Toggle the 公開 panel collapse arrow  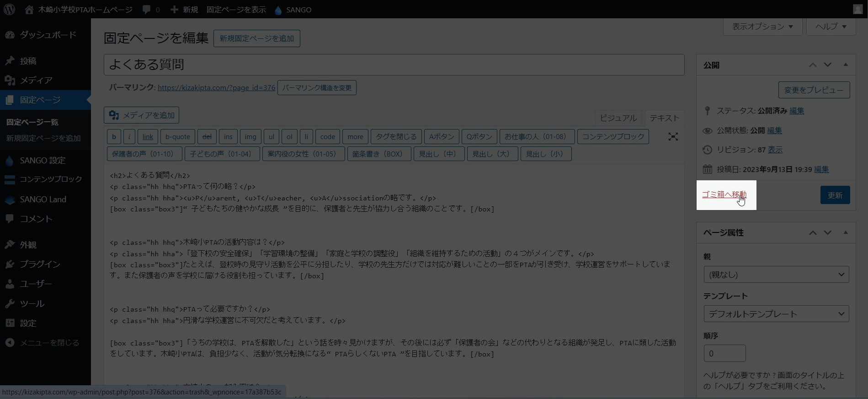tap(846, 65)
